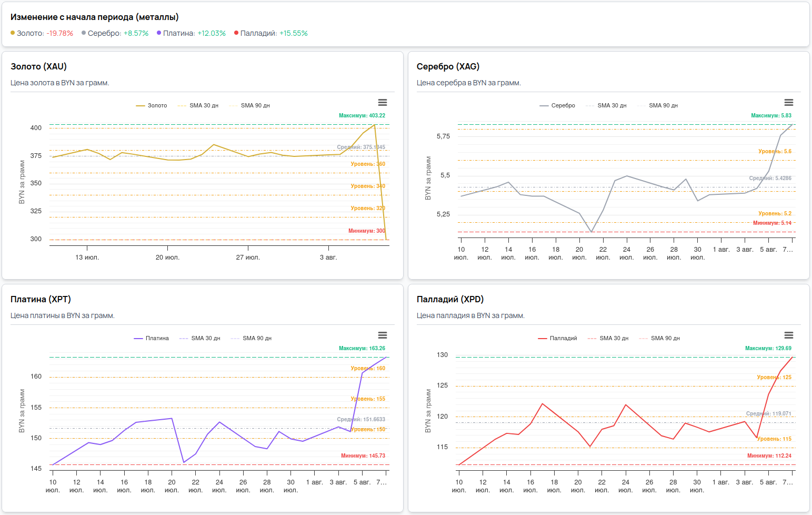Open the chart menu for Золото (XAU)
The image size is (812, 515).
[x=383, y=102]
